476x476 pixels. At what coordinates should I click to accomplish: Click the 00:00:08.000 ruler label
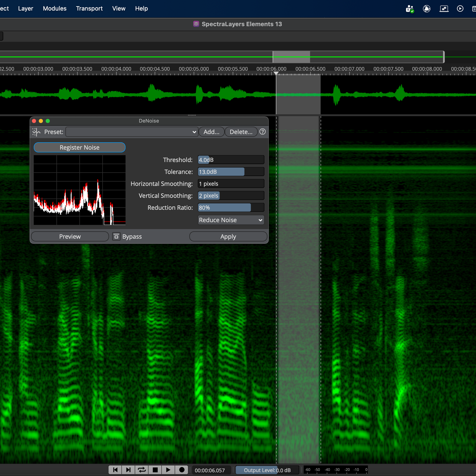coord(427,69)
